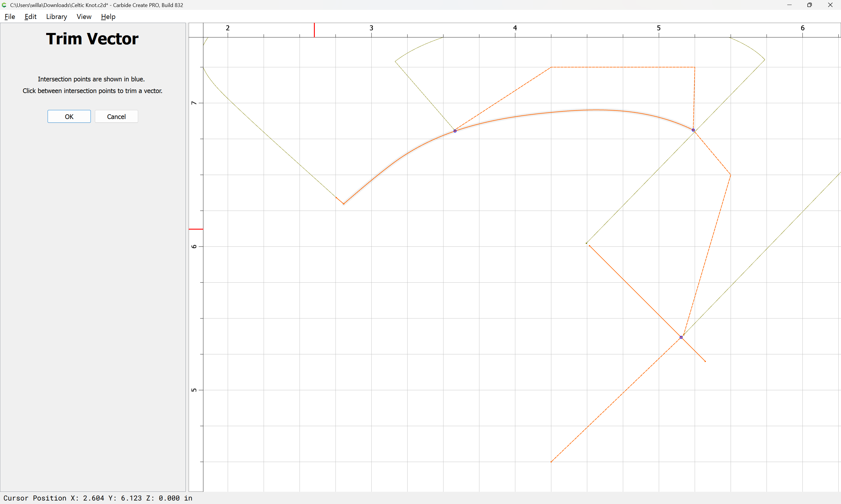The height and width of the screenshot is (504, 841).
Task: Click the OK button in Trim Vector
Action: coord(69,116)
